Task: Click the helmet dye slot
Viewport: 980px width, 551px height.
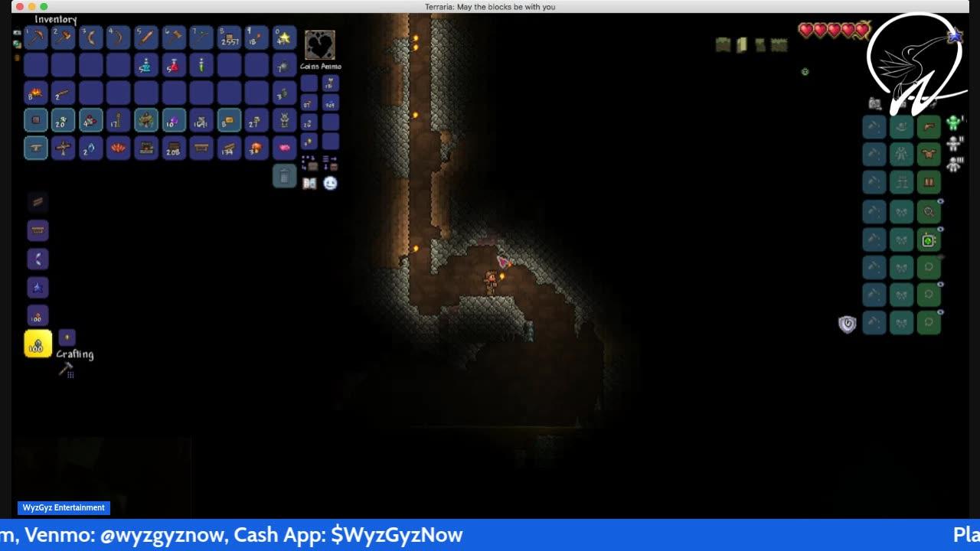Action: pos(874,126)
